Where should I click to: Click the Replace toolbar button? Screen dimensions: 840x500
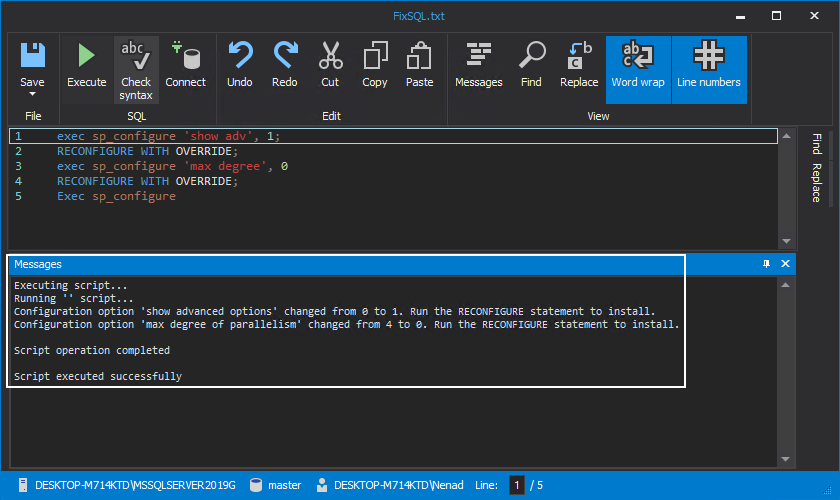pyautogui.click(x=579, y=66)
